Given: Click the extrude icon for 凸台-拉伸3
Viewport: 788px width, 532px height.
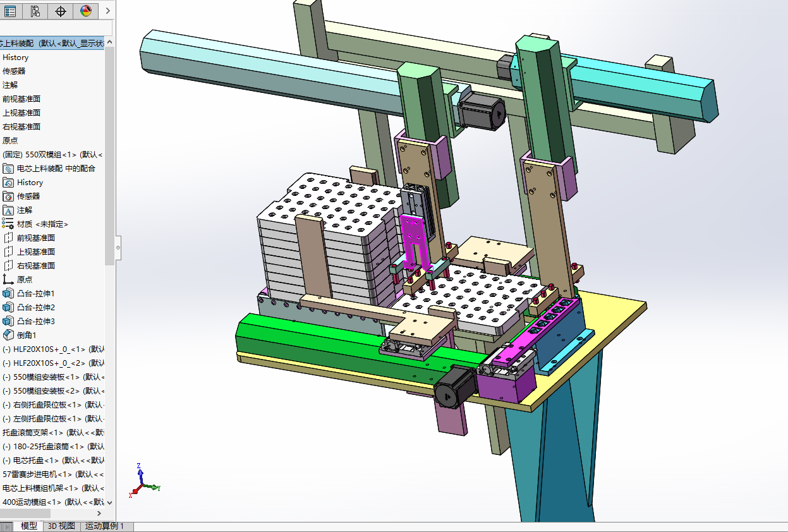Looking at the screenshot, I should pyautogui.click(x=8, y=321).
